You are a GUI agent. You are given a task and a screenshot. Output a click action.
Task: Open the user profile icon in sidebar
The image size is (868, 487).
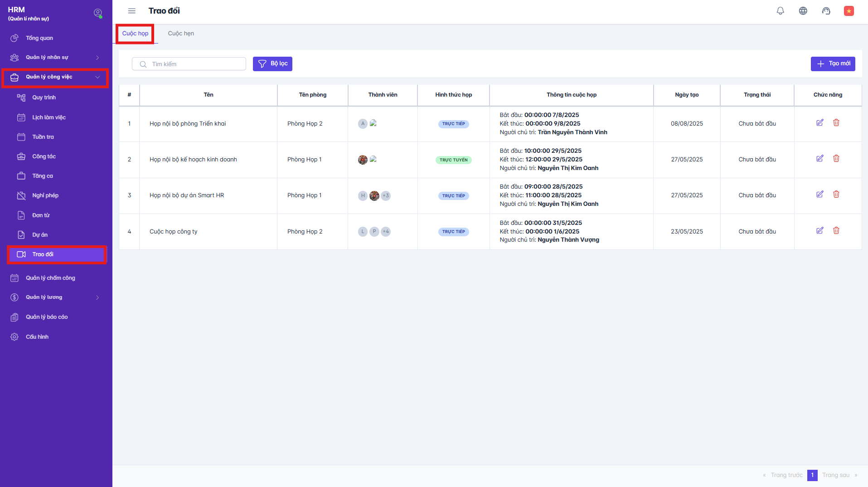pos(98,13)
